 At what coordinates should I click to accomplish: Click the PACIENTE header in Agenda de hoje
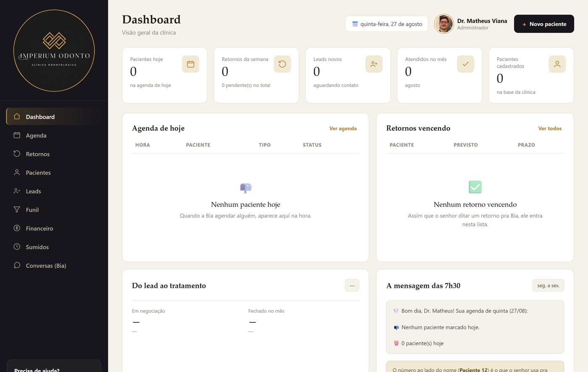click(198, 145)
